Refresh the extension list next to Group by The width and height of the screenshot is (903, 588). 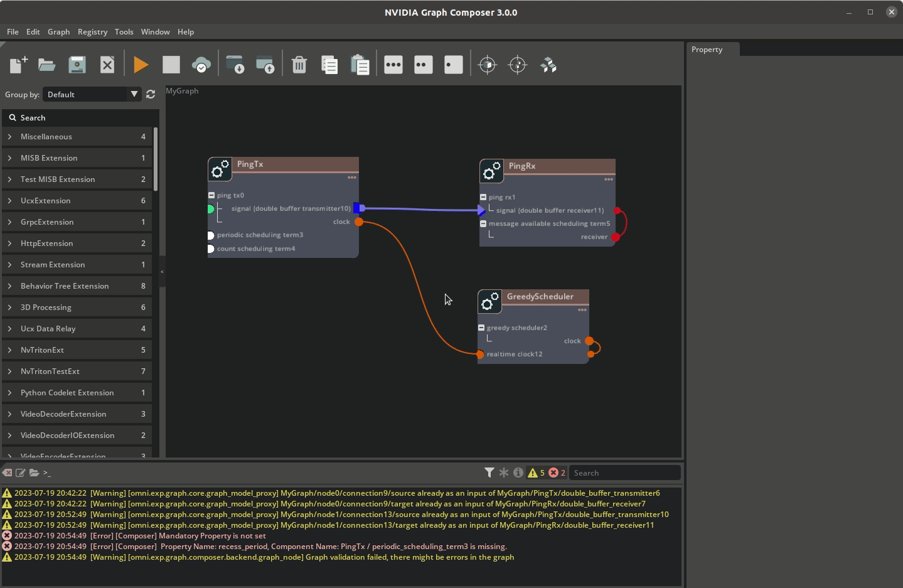151,94
